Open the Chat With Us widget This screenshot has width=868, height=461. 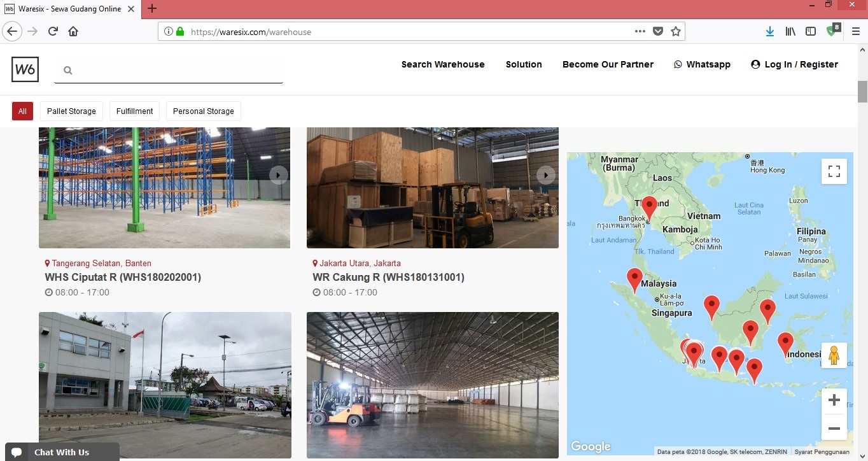[62, 452]
